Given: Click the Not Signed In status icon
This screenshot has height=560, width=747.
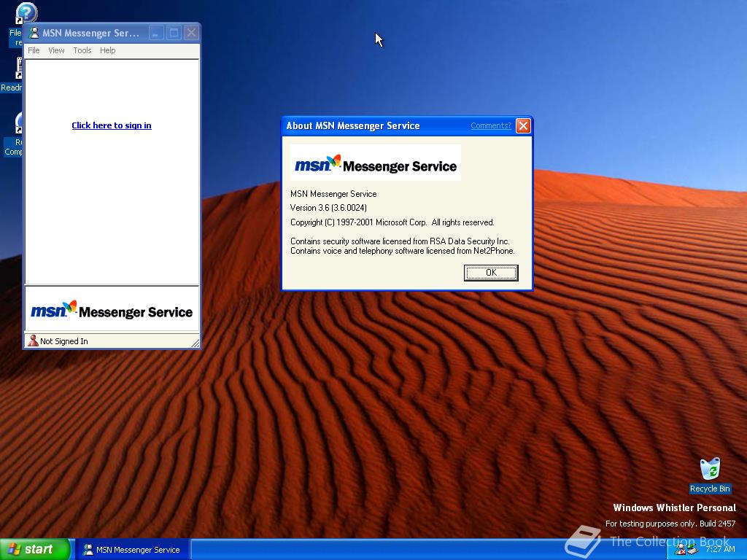Looking at the screenshot, I should [33, 341].
